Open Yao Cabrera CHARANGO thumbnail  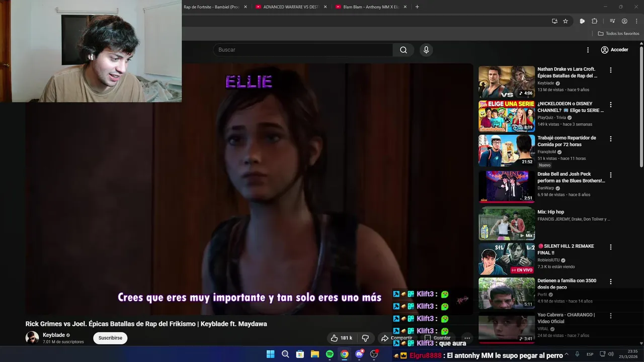[x=507, y=327]
